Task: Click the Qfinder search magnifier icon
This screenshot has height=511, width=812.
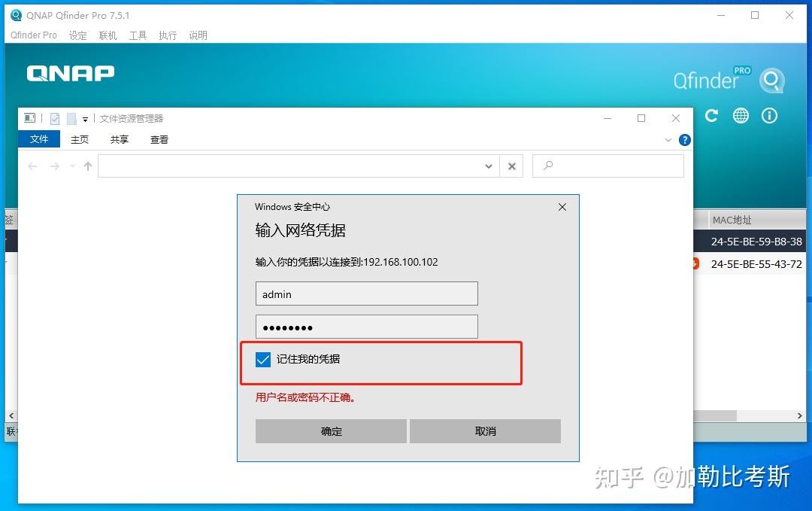Action: (772, 81)
